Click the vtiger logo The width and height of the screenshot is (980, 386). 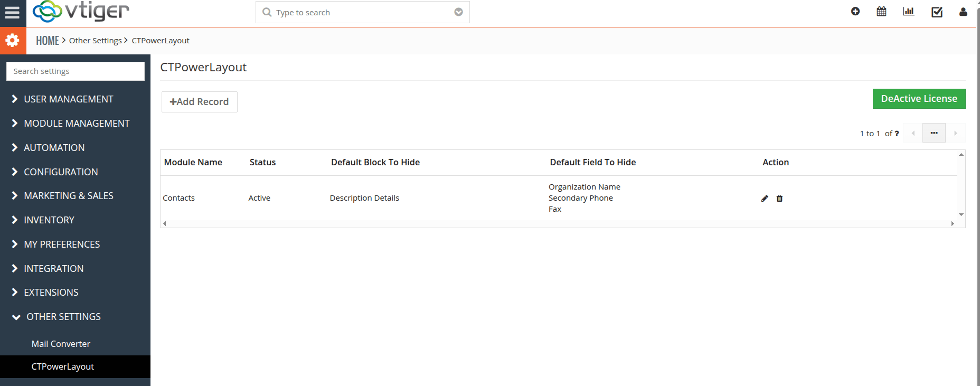pyautogui.click(x=81, y=11)
